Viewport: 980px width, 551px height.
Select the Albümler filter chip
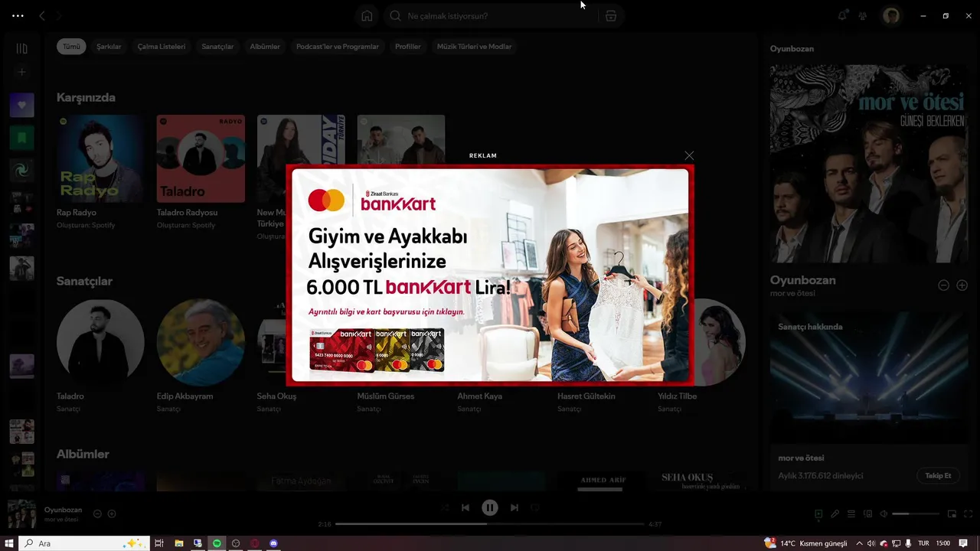coord(265,47)
